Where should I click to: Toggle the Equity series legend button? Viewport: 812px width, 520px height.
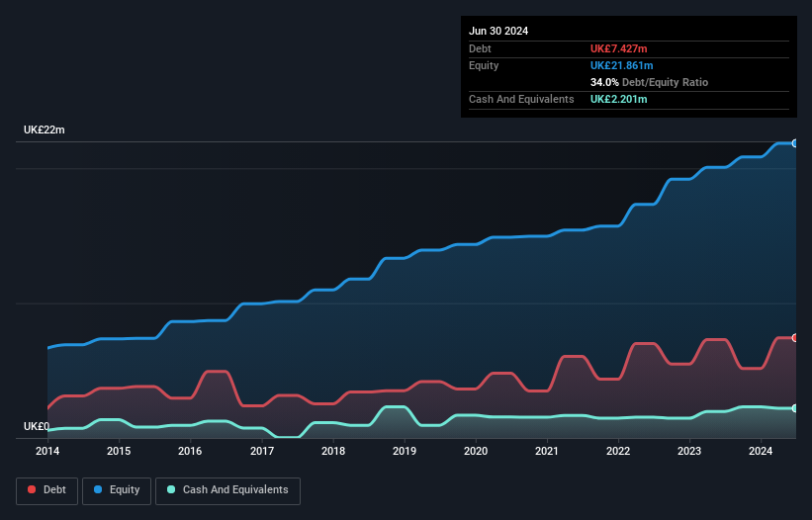click(117, 490)
